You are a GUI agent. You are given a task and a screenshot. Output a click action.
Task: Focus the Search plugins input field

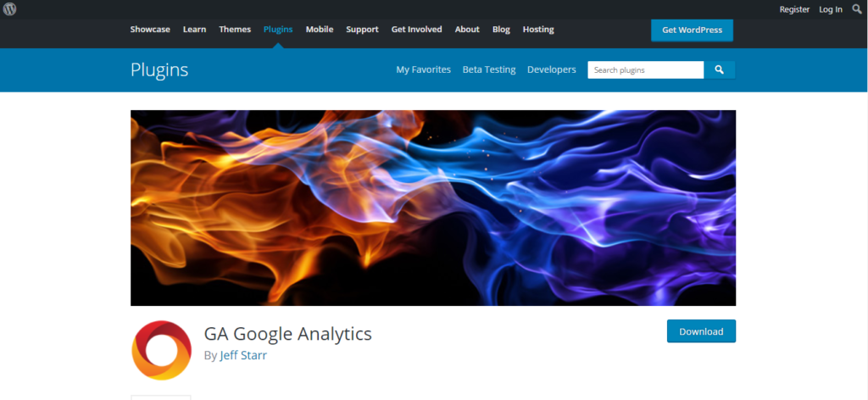pos(645,69)
